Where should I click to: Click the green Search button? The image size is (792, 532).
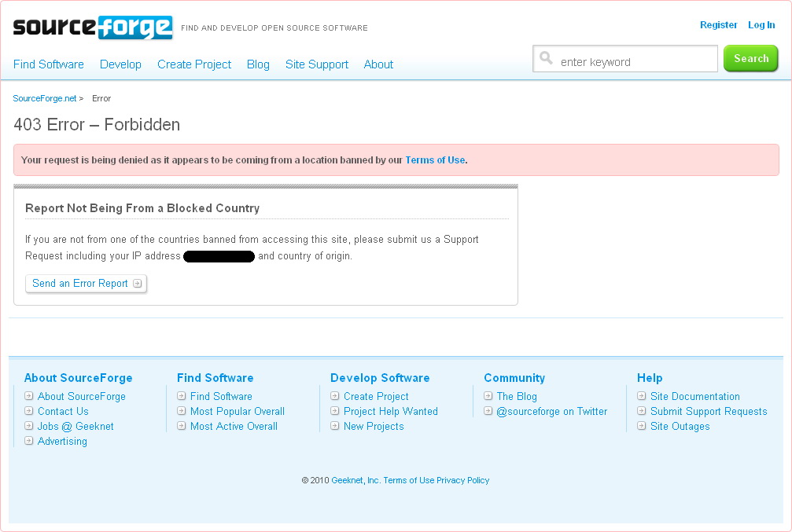(x=750, y=59)
